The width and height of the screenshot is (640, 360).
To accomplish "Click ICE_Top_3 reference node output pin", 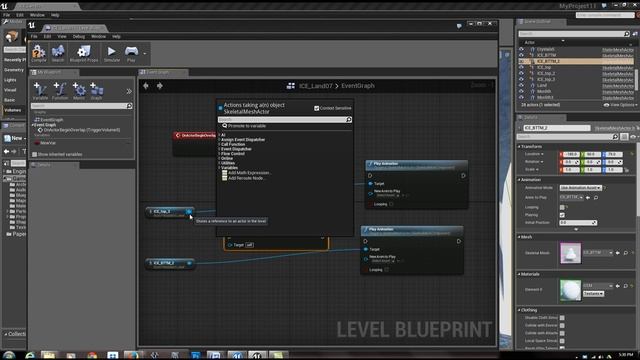I will pos(189,212).
